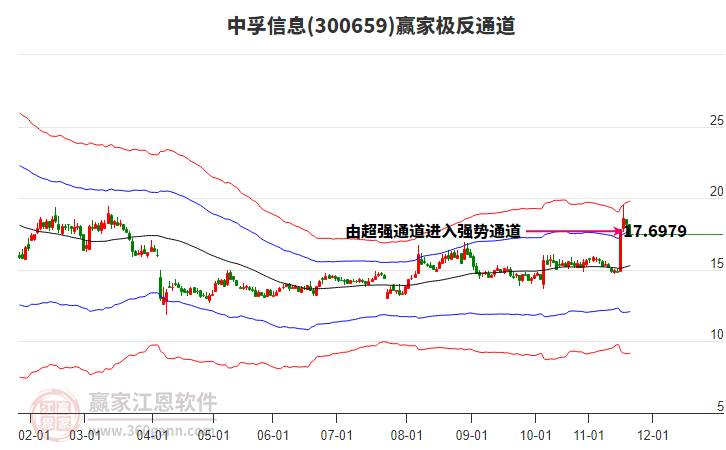Select the 10-01 date axis label
Image resolution: width=726 pixels, height=450 pixels.
[x=536, y=435]
